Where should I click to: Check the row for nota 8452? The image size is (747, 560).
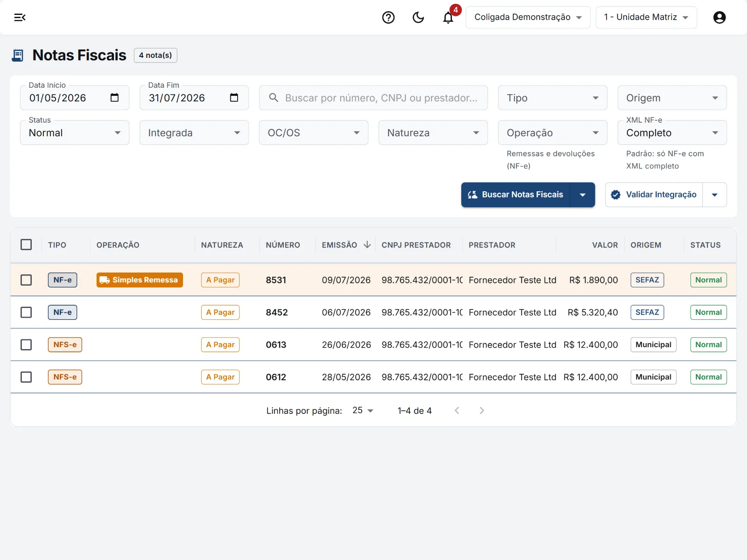point(26,312)
